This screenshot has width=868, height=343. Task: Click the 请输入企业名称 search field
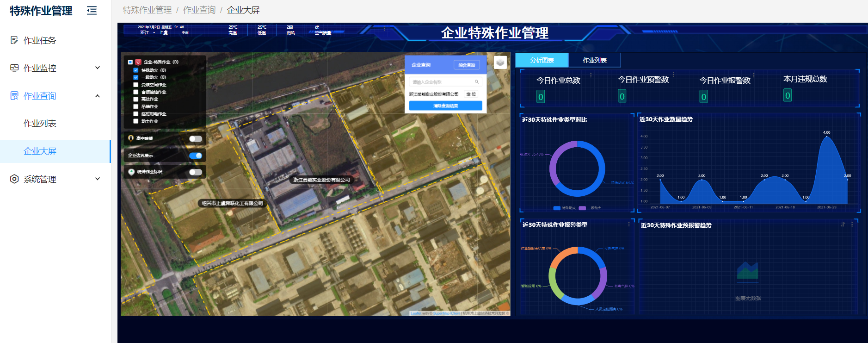click(442, 82)
